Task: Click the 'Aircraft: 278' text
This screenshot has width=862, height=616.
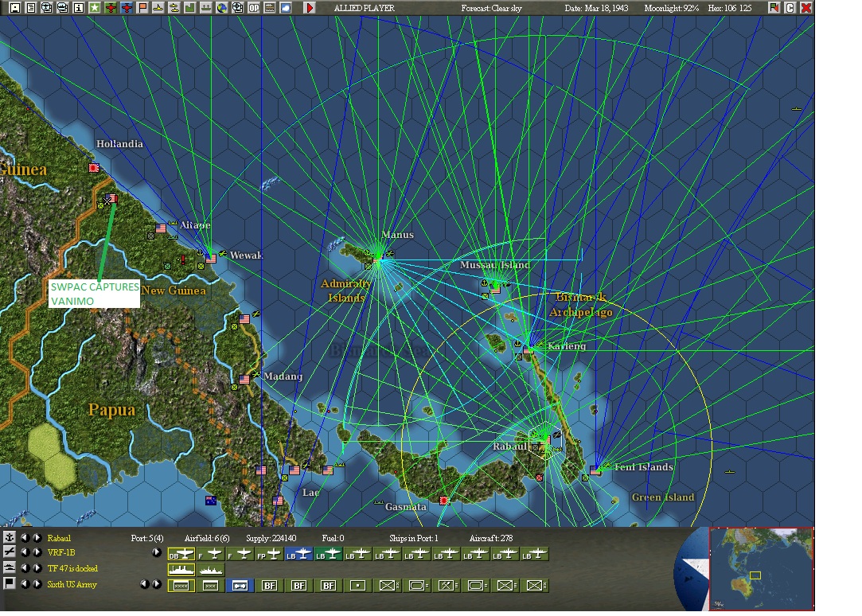Action: [491, 538]
